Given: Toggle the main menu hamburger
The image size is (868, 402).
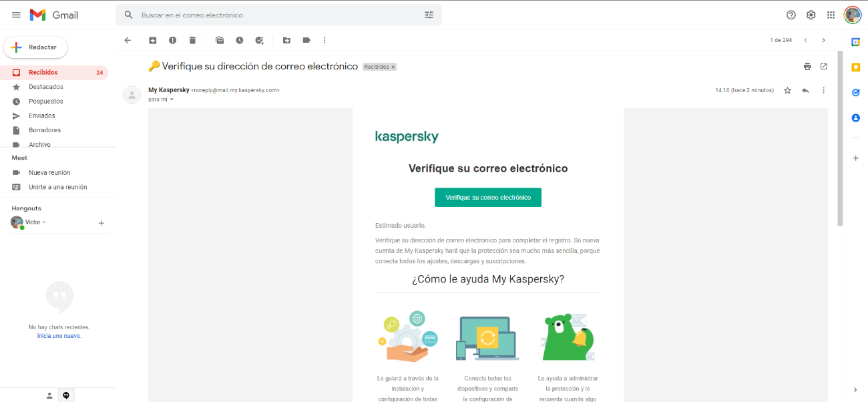Looking at the screenshot, I should (16, 15).
